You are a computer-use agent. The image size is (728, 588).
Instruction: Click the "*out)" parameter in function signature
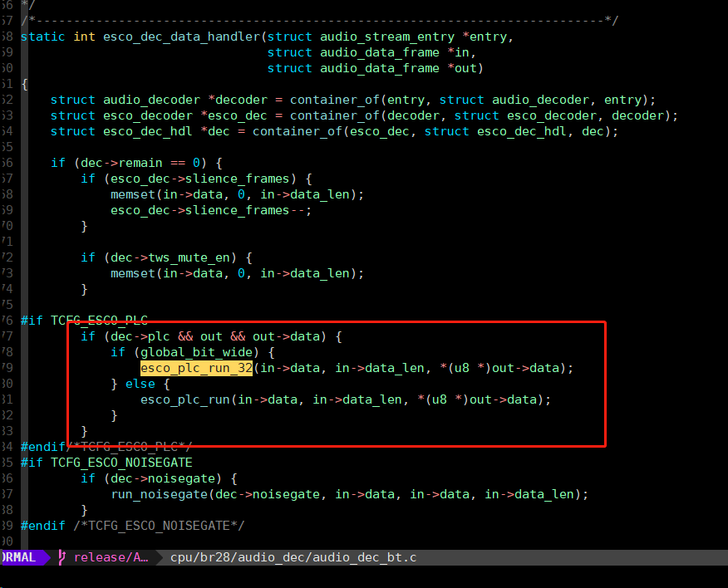tap(465, 68)
